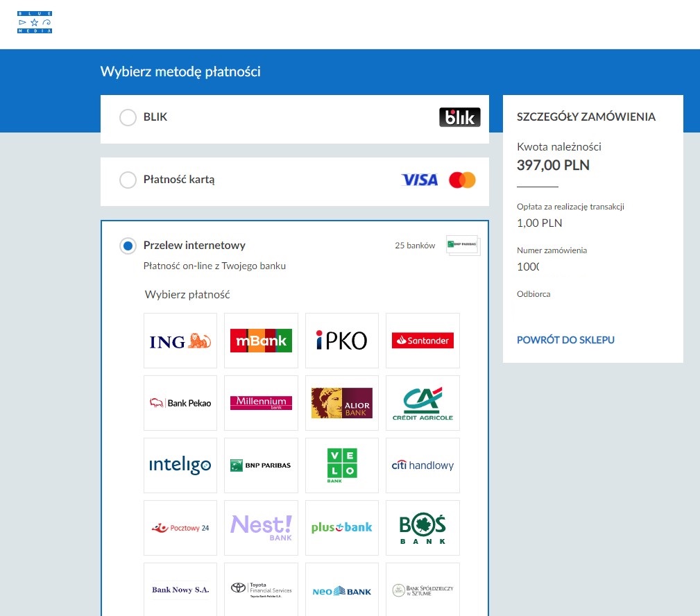The image size is (700, 616).
Task: Click the black BLIK logo
Action: point(460,117)
